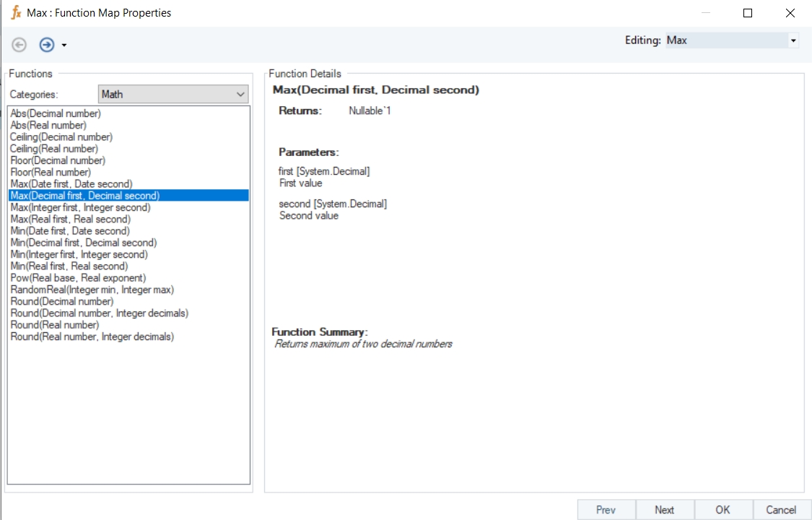The height and width of the screenshot is (520, 812).
Task: Click the fx function icon in title bar
Action: (16, 13)
